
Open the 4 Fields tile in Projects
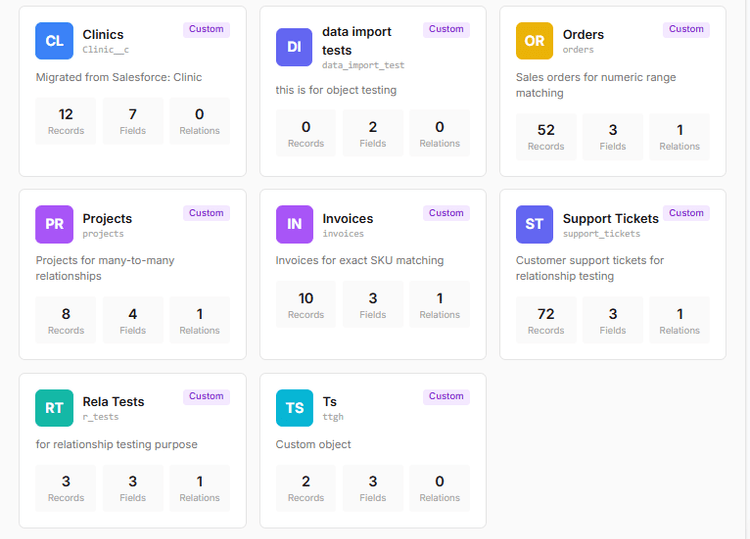click(x=133, y=320)
